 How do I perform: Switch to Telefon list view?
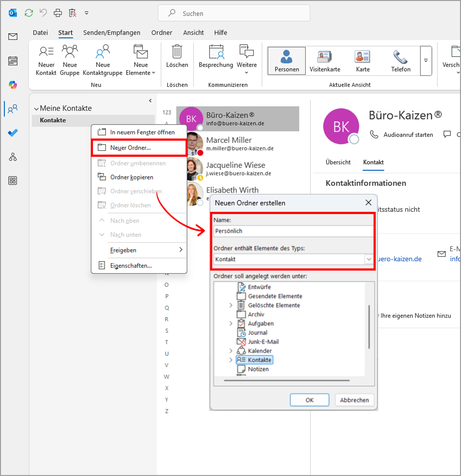click(x=400, y=61)
